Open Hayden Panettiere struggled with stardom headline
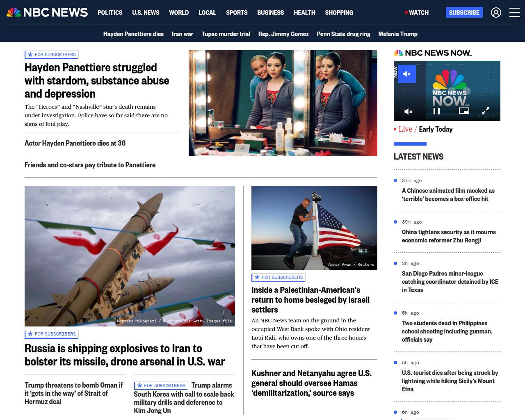Screen dimensions: 525x420 tap(97, 80)
